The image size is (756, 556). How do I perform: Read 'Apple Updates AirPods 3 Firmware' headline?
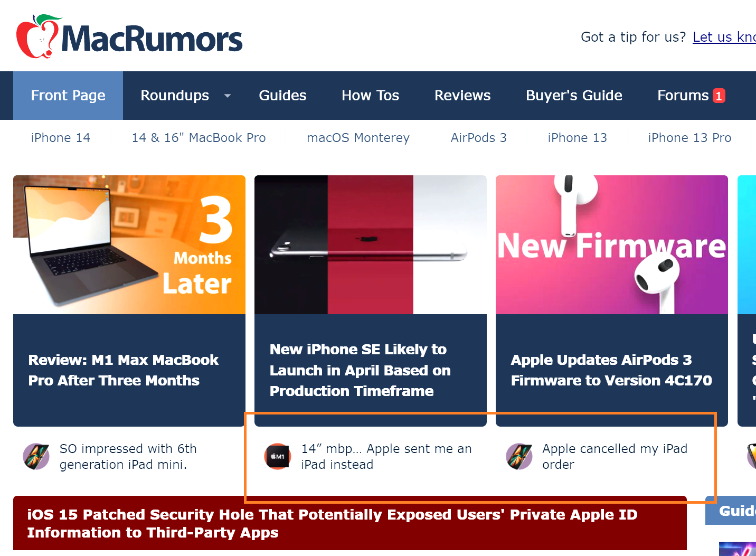point(611,370)
